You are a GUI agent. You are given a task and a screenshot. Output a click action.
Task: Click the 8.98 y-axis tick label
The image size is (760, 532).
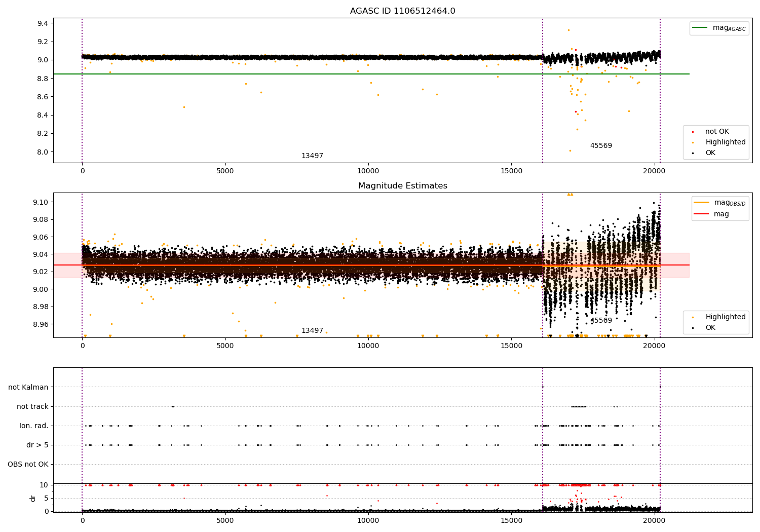pyautogui.click(x=41, y=307)
